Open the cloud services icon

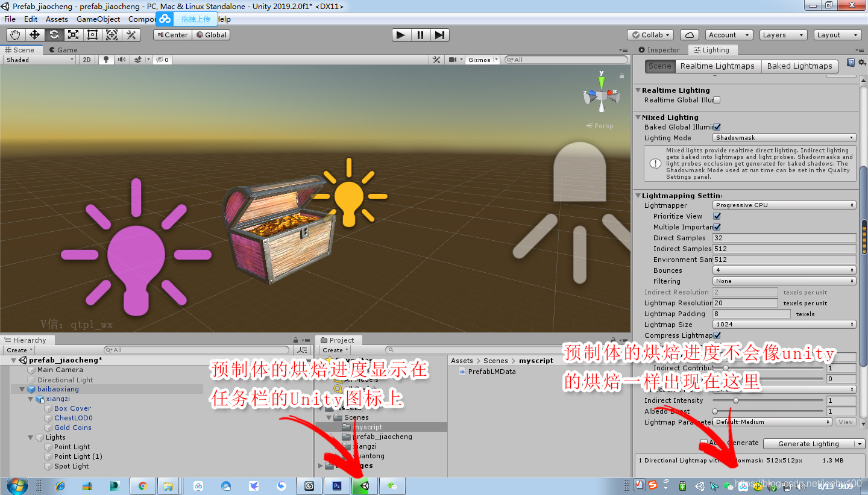click(x=689, y=35)
